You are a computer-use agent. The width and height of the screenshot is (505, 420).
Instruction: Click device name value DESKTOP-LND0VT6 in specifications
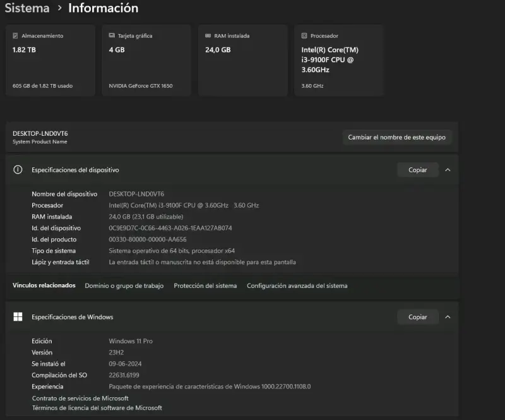pyautogui.click(x=136, y=194)
